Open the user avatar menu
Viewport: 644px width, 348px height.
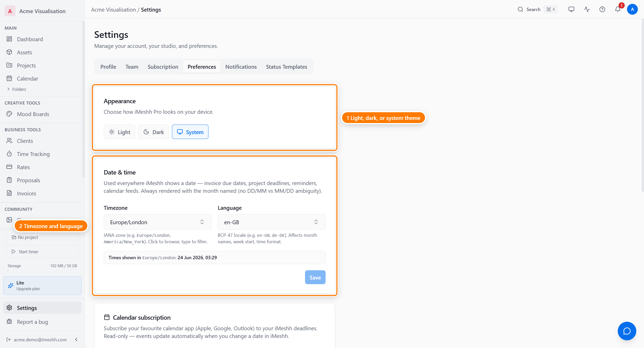pos(632,9)
